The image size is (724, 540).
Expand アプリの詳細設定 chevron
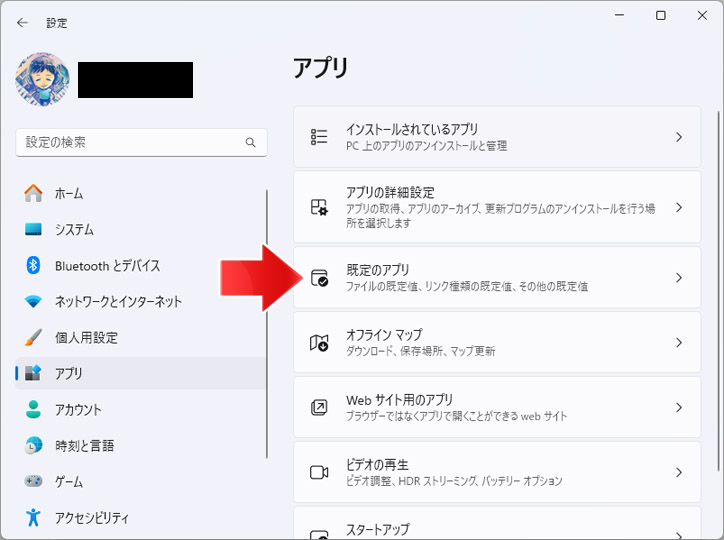679,207
